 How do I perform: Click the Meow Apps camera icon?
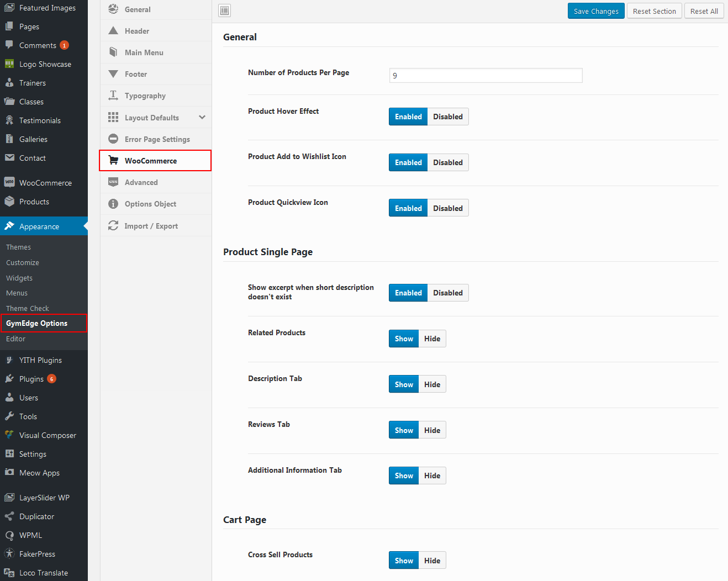[9, 473]
